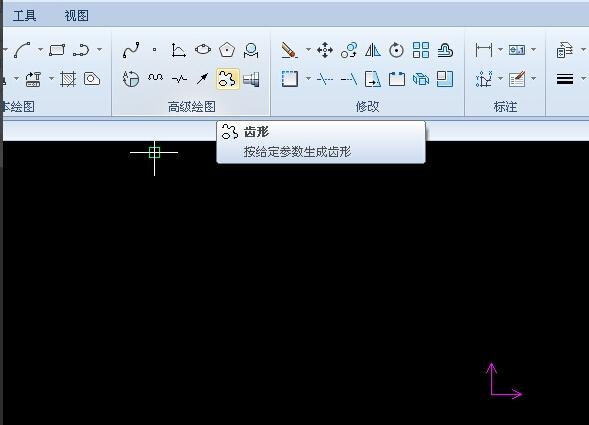Select the Rotate tool

click(x=396, y=50)
